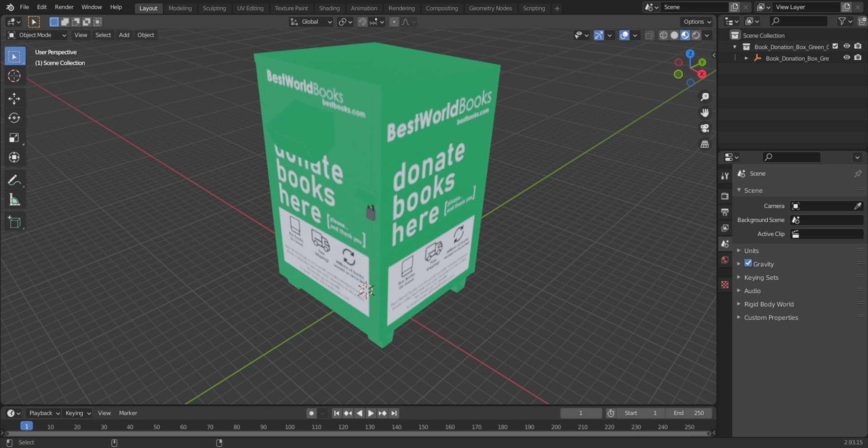Jump to the first frame

pos(336,413)
